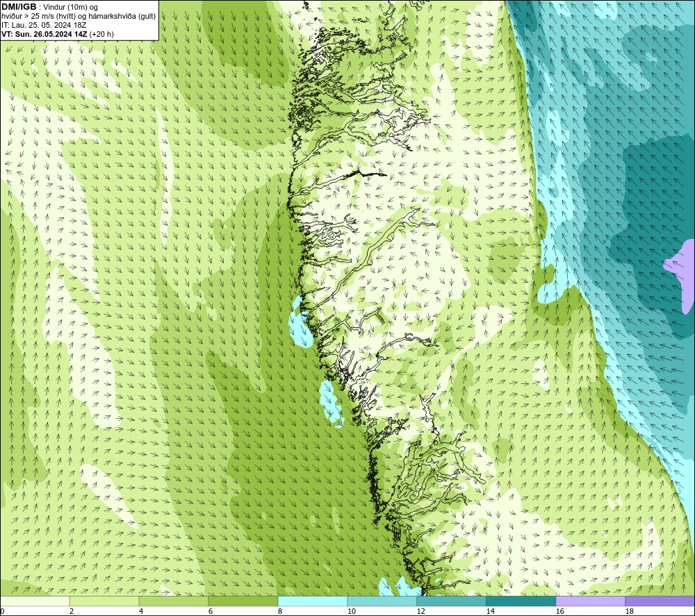
Task: Select the dark green 6–8 m/s legend swatch
Action: click(x=243, y=601)
